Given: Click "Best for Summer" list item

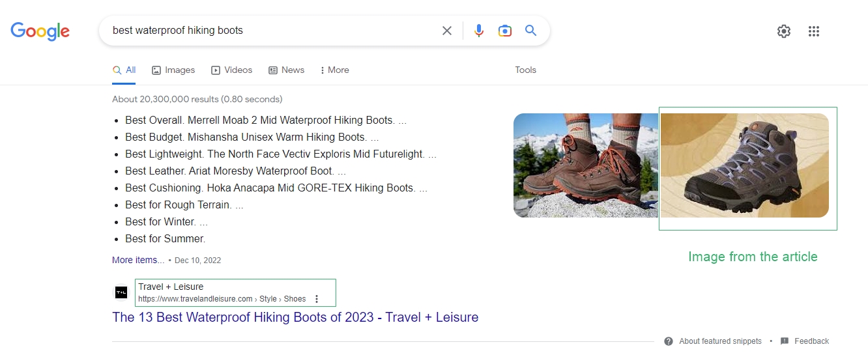Looking at the screenshot, I should coord(166,239).
